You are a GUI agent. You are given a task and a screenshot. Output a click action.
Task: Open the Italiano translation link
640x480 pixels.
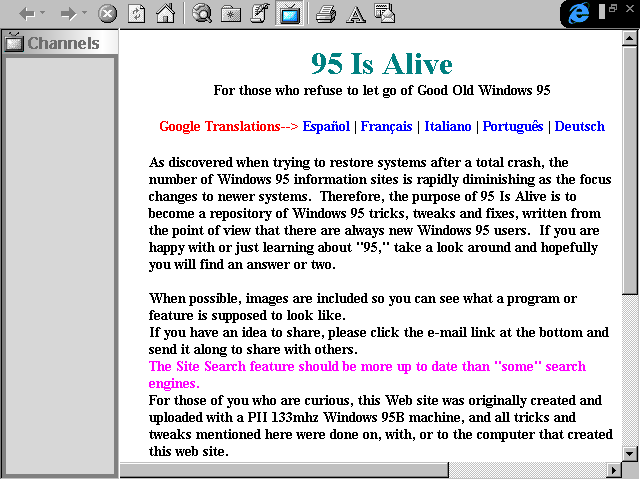tap(448, 127)
